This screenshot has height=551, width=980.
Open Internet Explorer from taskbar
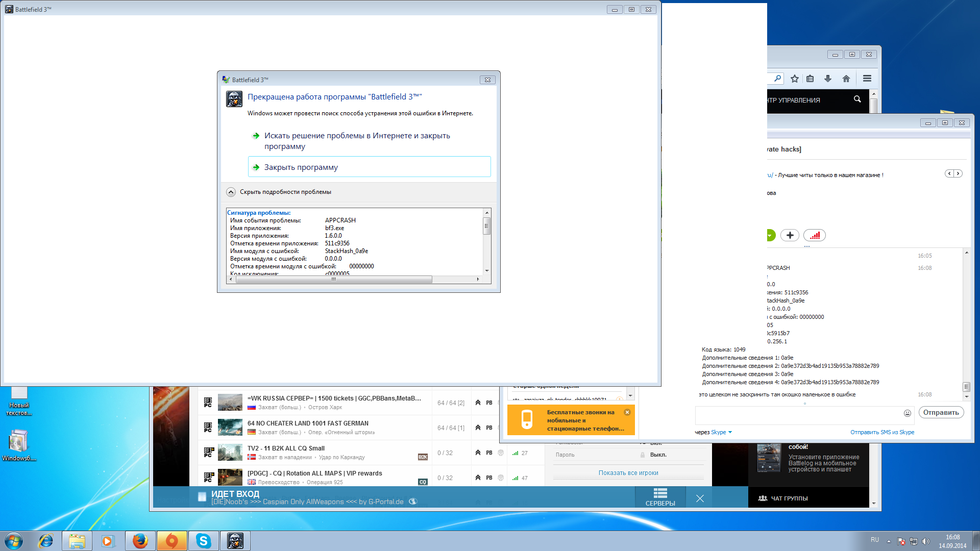[x=46, y=541]
